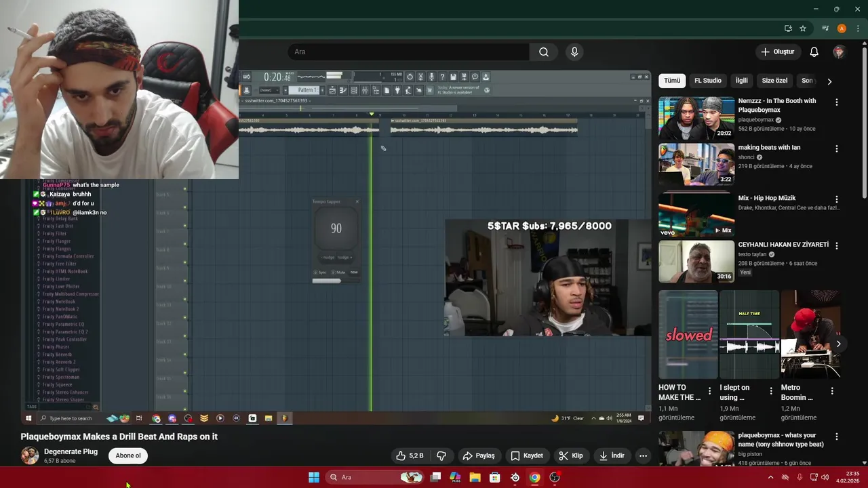868x488 pixels.
Task: Open CEYHANLI HAKAN EV ZİYARETİ video title
Action: (x=783, y=245)
